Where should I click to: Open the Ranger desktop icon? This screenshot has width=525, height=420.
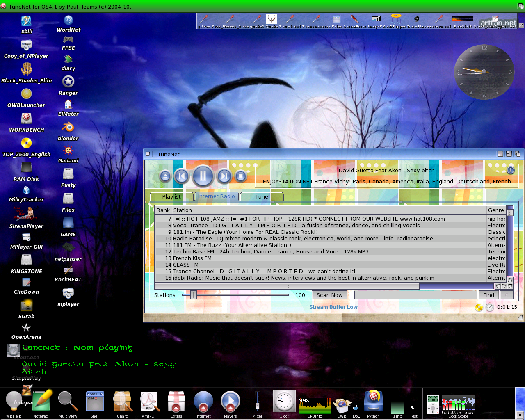[x=68, y=85]
